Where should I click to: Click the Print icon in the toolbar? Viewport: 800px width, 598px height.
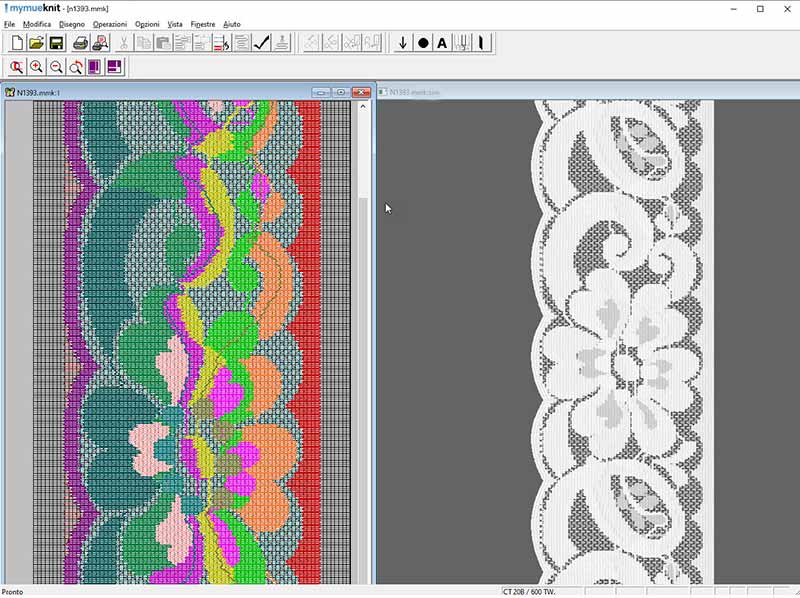coord(80,43)
